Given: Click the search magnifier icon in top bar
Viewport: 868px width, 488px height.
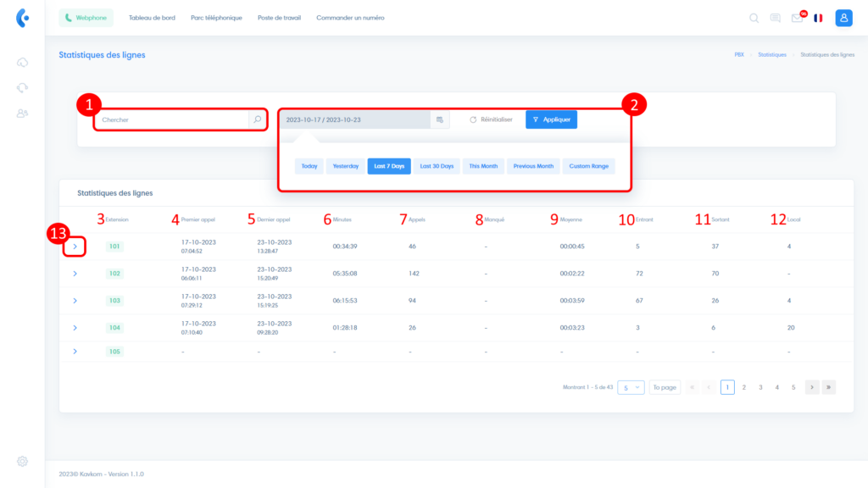Looking at the screenshot, I should coord(754,18).
